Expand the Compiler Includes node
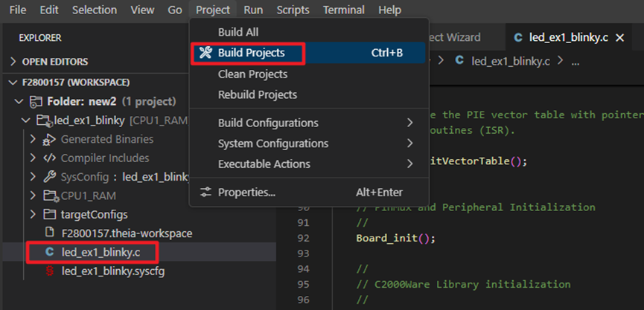644x310 pixels. (x=33, y=158)
